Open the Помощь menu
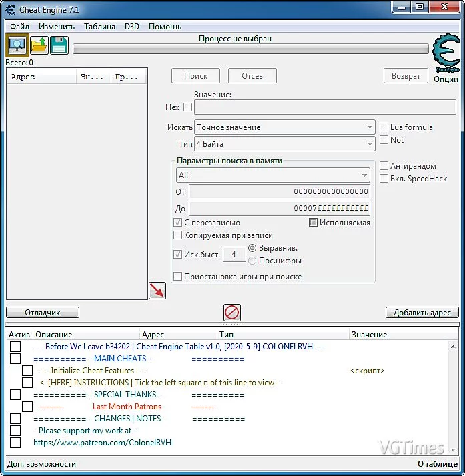 165,27
